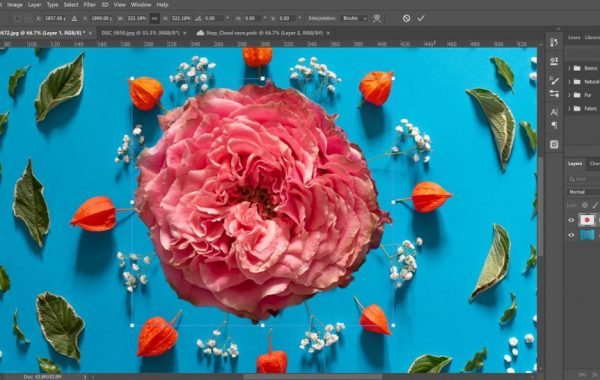Switch to the Layer 1 document tab

coord(42,33)
